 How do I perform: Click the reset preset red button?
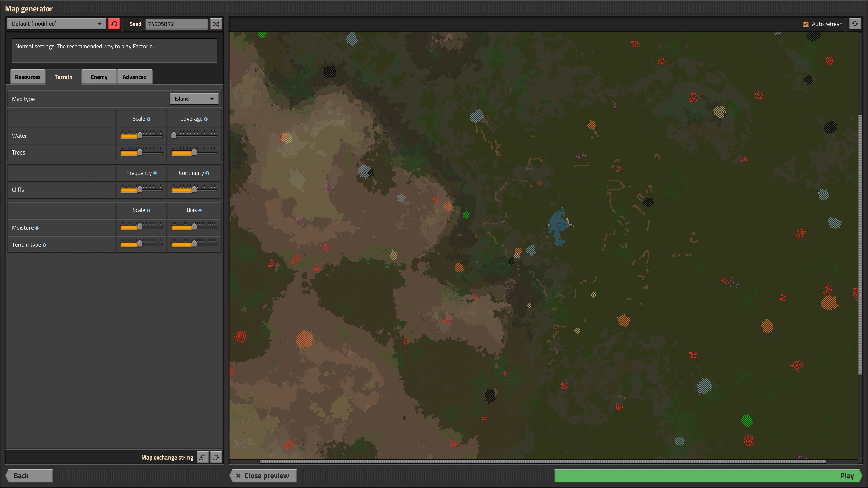(114, 24)
